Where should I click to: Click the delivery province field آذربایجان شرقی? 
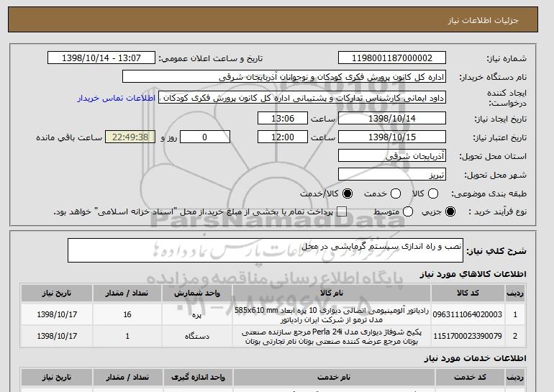pyautogui.click(x=392, y=156)
